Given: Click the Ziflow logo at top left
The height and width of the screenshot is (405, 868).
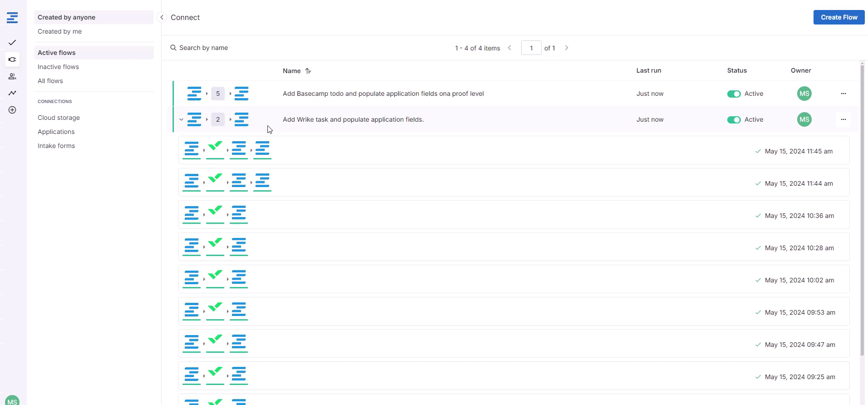Looking at the screenshot, I should tap(12, 18).
